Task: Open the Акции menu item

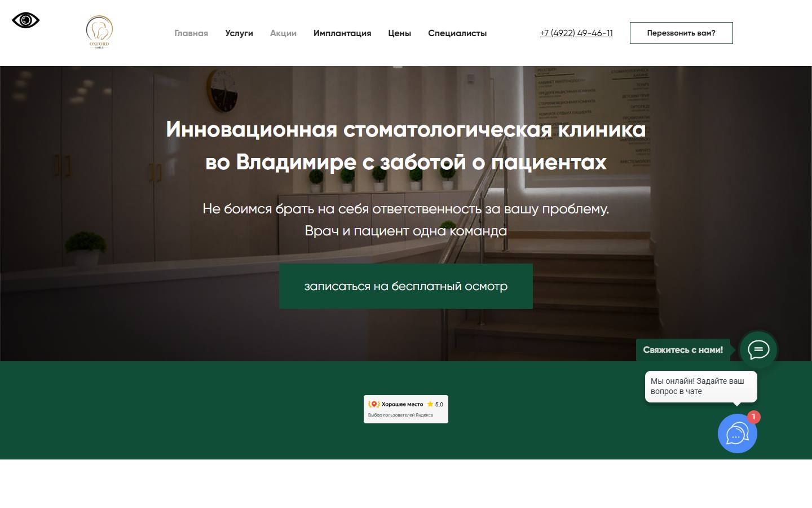Action: (x=283, y=33)
